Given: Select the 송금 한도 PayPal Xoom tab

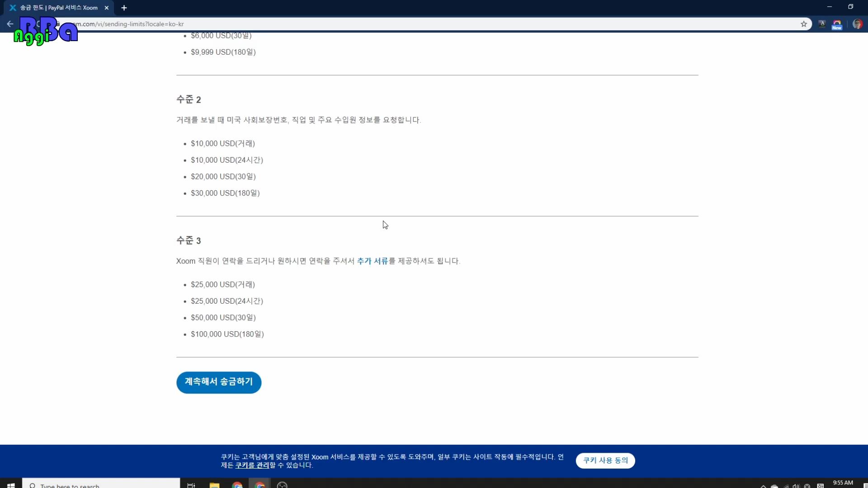Looking at the screenshot, I should coord(59,8).
